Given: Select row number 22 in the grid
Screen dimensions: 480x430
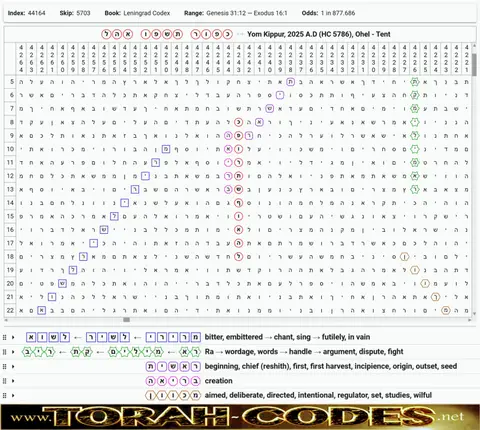Looking at the screenshot, I should (10, 310).
